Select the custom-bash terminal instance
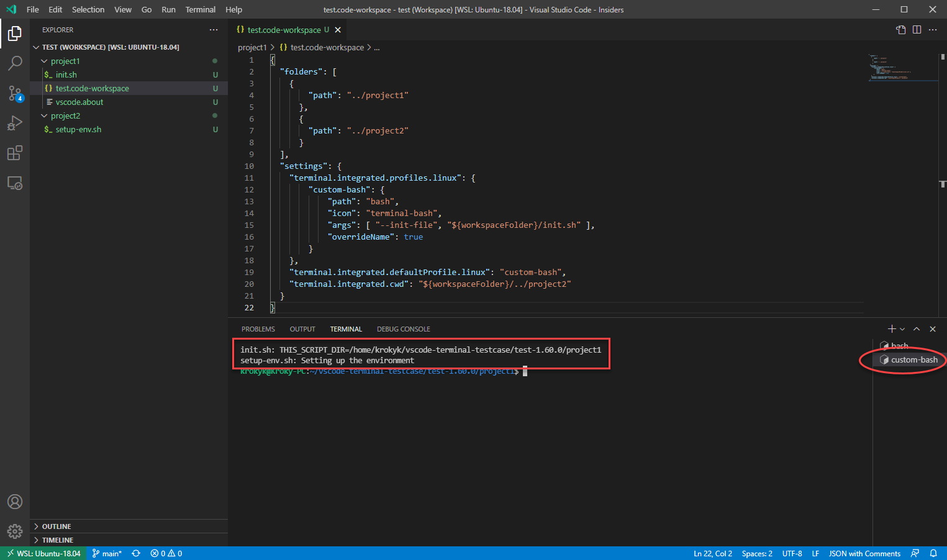The image size is (947, 560). click(x=910, y=359)
